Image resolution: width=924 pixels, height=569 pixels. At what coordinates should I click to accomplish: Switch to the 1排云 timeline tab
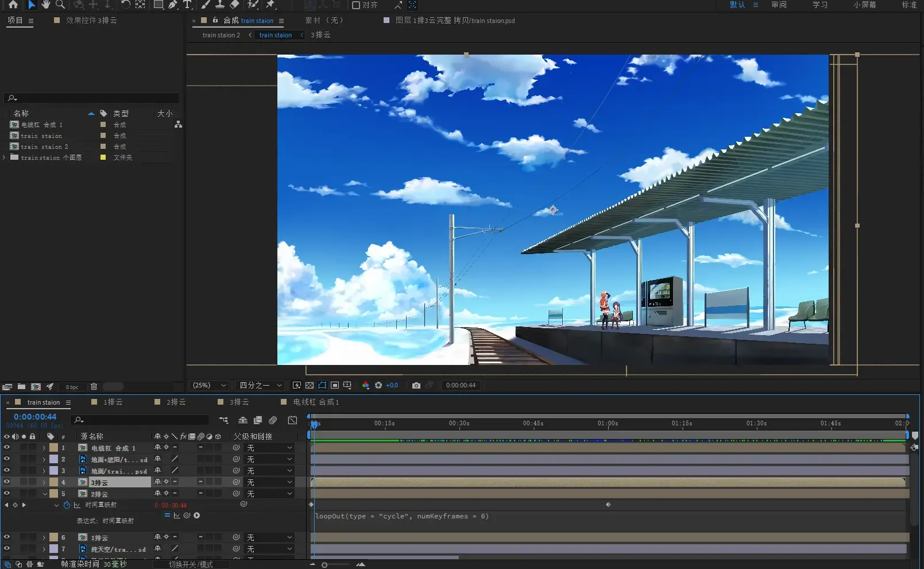[113, 402]
